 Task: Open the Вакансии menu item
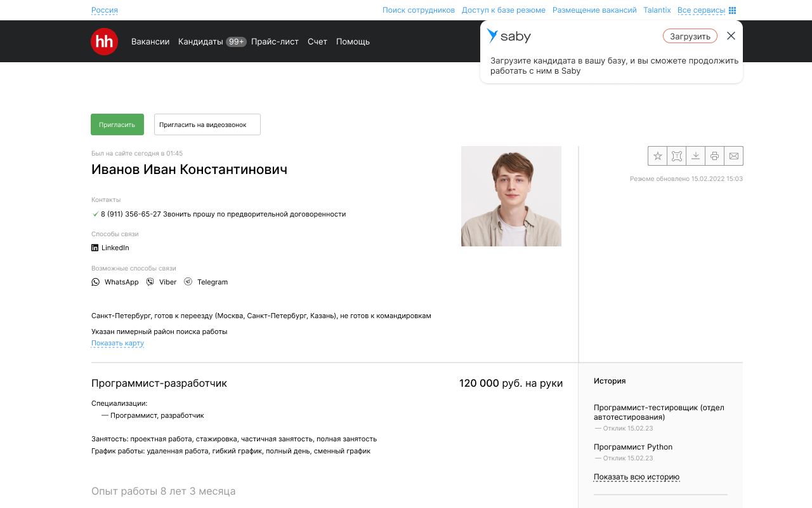point(150,41)
